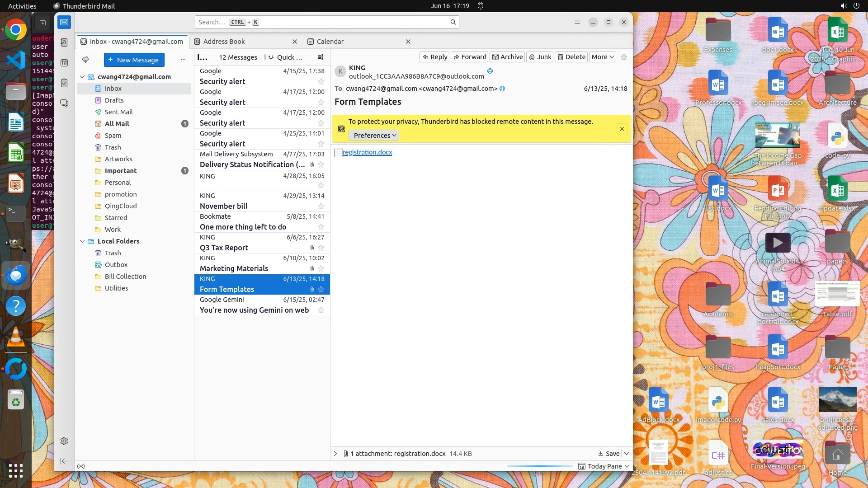
Task: Open the Preferences dropdown in the privacy bar
Action: click(374, 135)
